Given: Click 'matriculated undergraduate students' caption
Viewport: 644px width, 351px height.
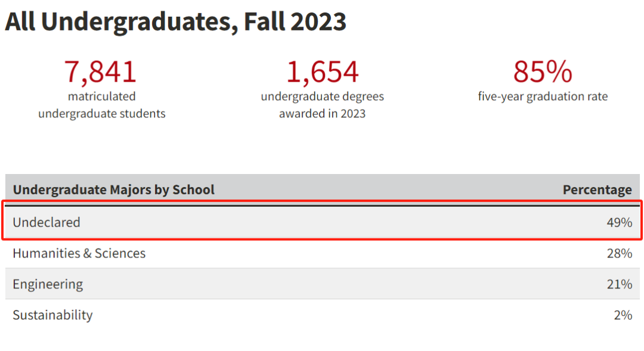Looking at the screenshot, I should pyautogui.click(x=101, y=105).
